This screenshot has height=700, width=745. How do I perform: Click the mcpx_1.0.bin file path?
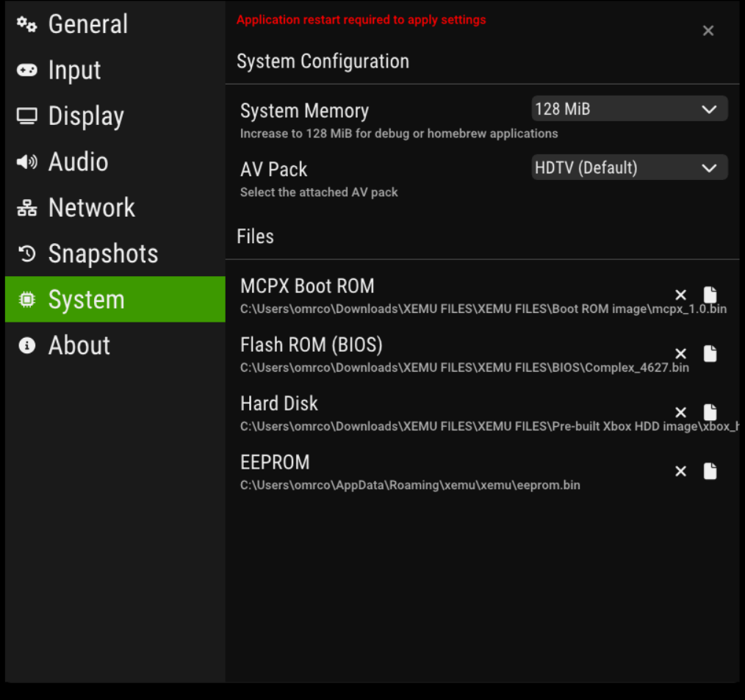[x=483, y=309]
